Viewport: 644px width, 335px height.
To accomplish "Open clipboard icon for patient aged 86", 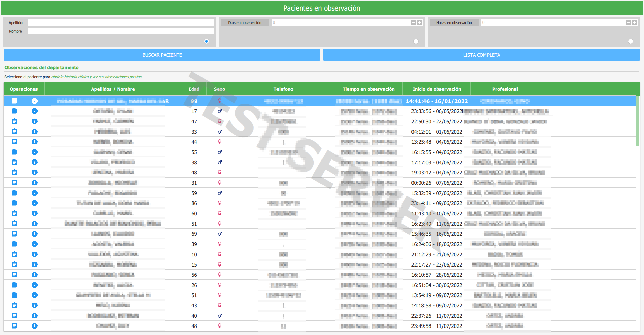I will (14, 203).
